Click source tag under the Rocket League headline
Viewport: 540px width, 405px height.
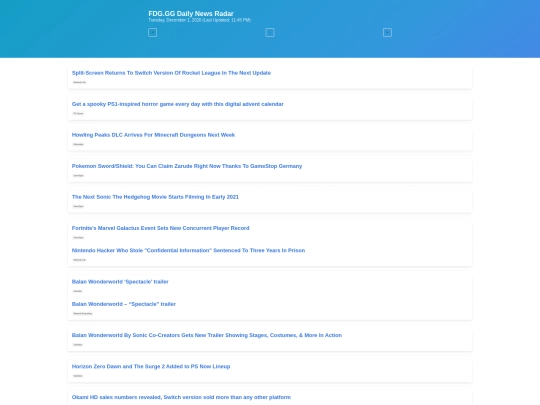(80, 82)
